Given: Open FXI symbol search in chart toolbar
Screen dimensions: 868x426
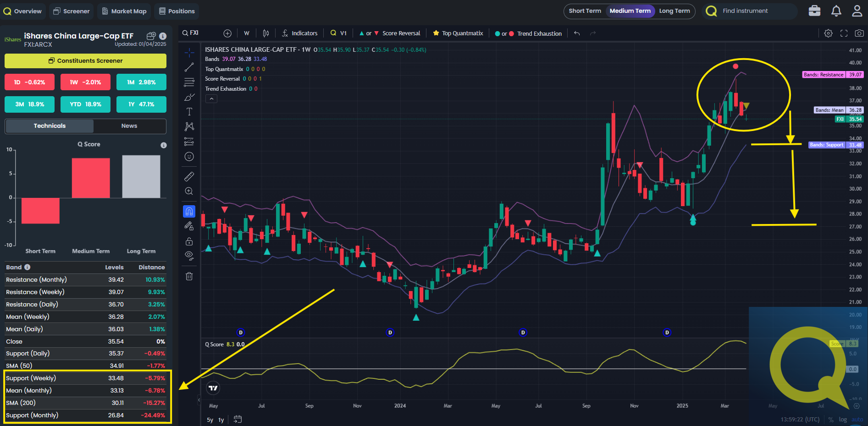Looking at the screenshot, I should (x=191, y=33).
